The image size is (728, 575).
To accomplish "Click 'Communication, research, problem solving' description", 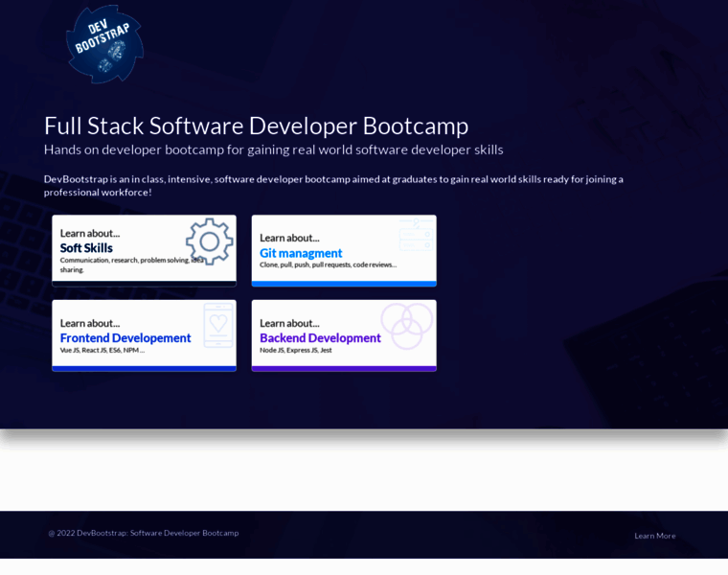I will 125,260.
